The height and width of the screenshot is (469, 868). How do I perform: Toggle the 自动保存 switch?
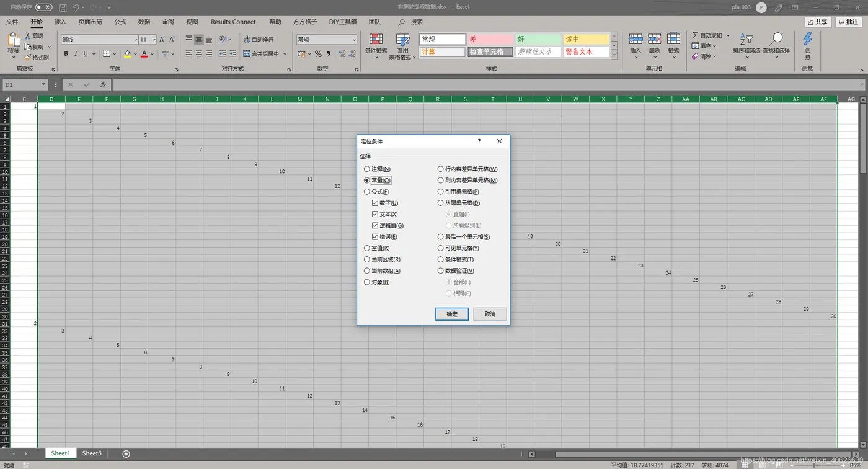pos(43,7)
